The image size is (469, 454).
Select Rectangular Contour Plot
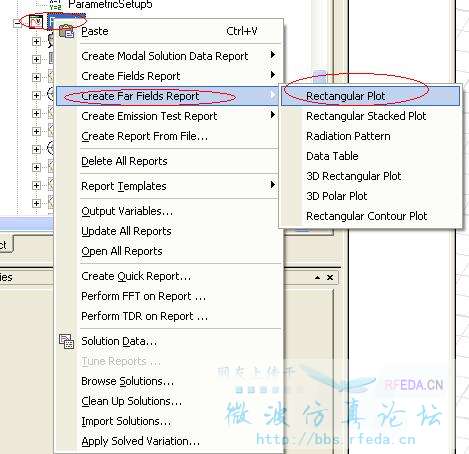coord(367,216)
